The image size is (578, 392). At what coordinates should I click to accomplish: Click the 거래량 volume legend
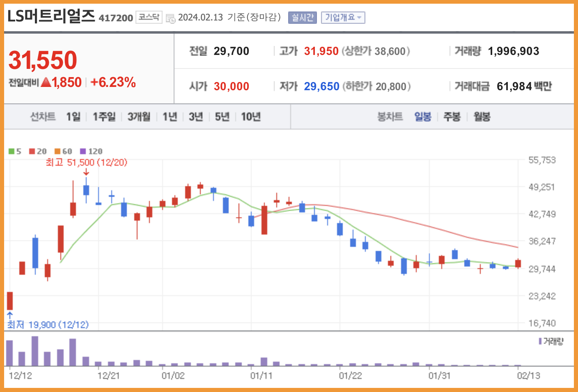(x=551, y=341)
